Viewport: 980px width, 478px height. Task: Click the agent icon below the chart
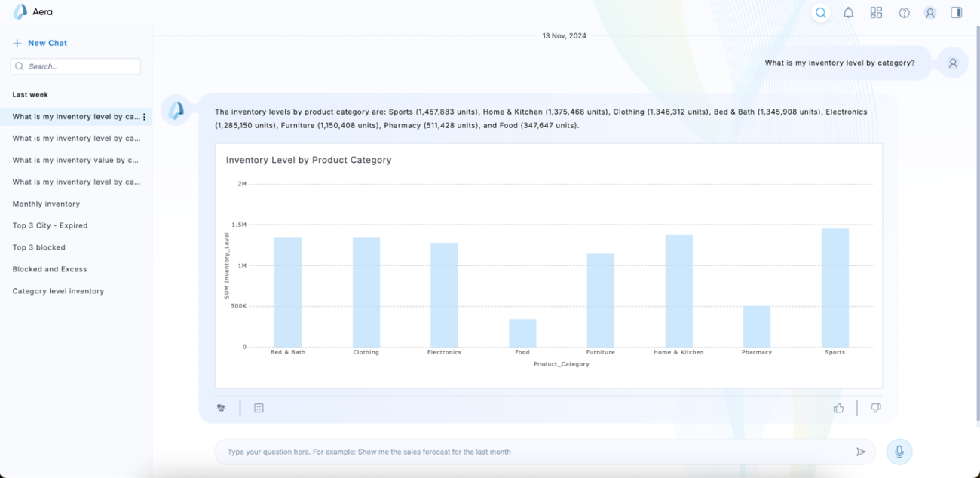pos(221,407)
